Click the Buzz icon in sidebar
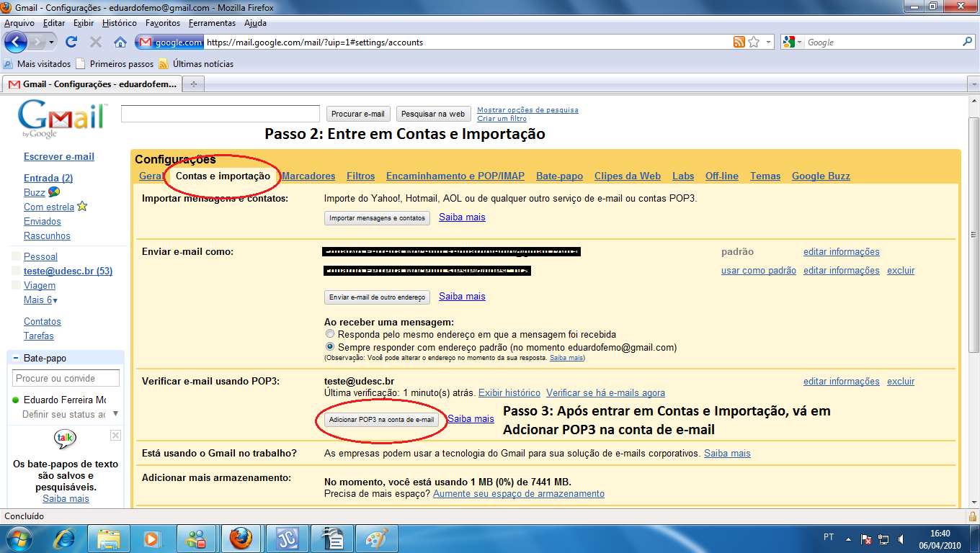The width and height of the screenshot is (980, 553). [x=54, y=192]
